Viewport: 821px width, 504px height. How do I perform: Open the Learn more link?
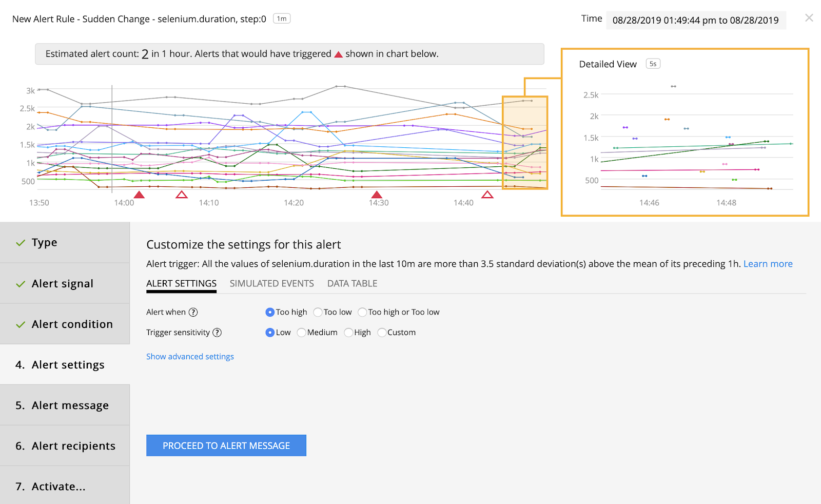pos(768,264)
